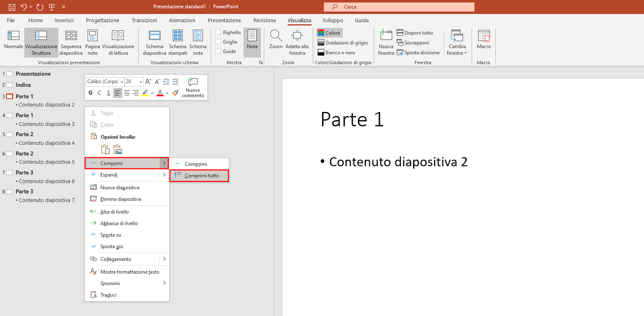Choose Nuova diapositiva in context menu
Screen dimensions: 644x316
click(127, 187)
